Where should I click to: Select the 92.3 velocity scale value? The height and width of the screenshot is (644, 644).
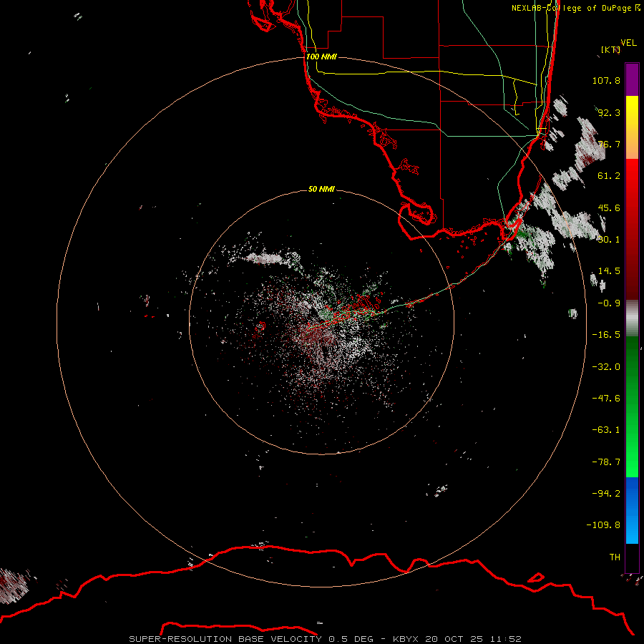[609, 112]
